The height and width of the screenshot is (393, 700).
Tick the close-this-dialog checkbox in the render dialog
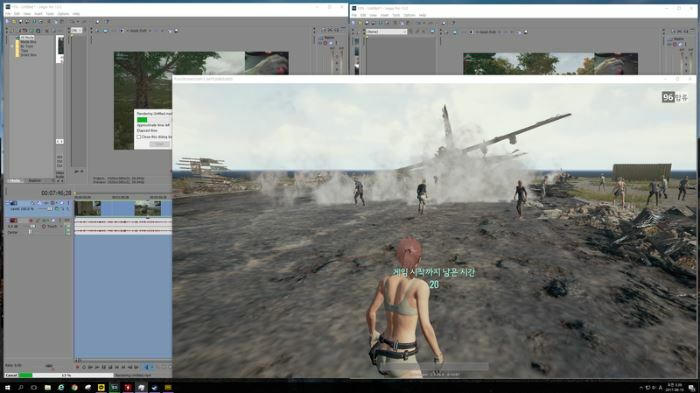(x=138, y=137)
